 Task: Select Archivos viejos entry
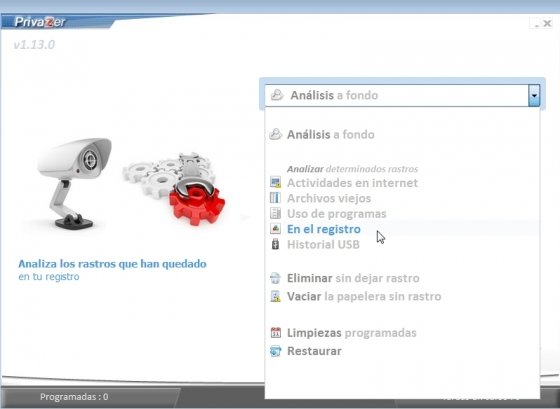[x=329, y=198]
